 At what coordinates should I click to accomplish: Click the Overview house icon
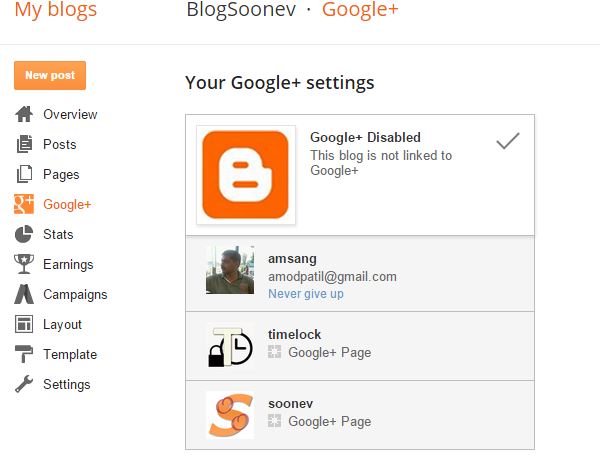tap(24, 114)
